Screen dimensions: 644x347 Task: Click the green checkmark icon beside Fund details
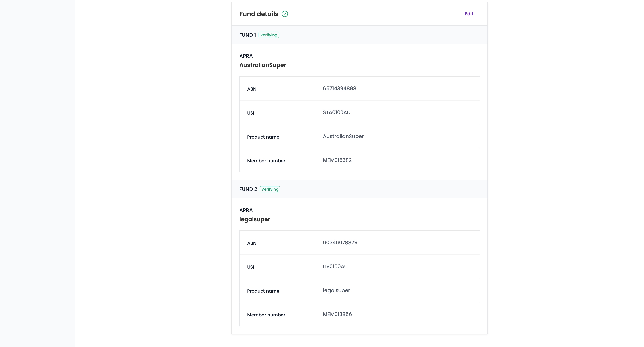coord(285,14)
